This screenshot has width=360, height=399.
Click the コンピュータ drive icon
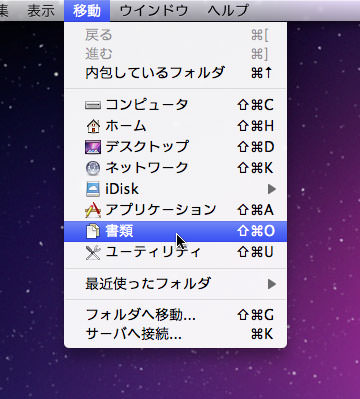click(93, 105)
